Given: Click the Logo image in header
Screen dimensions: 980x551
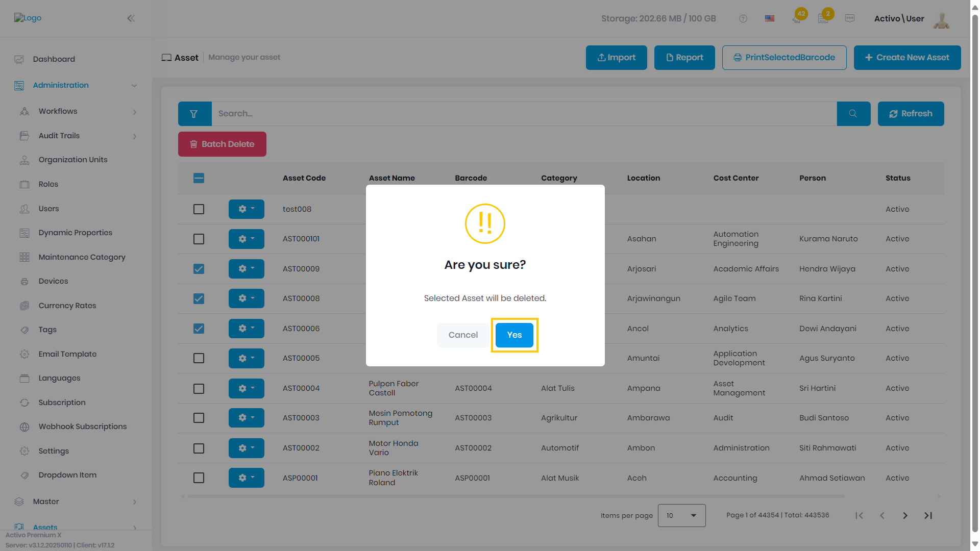Looking at the screenshot, I should pyautogui.click(x=28, y=18).
